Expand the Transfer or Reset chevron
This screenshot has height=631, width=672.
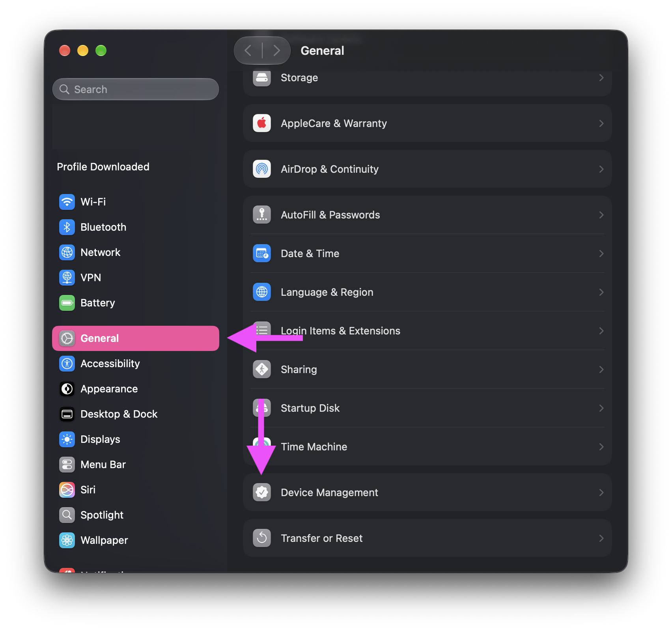coord(601,538)
